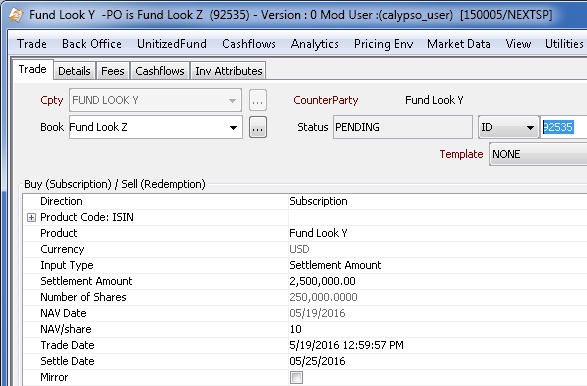This screenshot has width=587, height=386.
Task: Open the ID type dropdown
Action: (508, 127)
